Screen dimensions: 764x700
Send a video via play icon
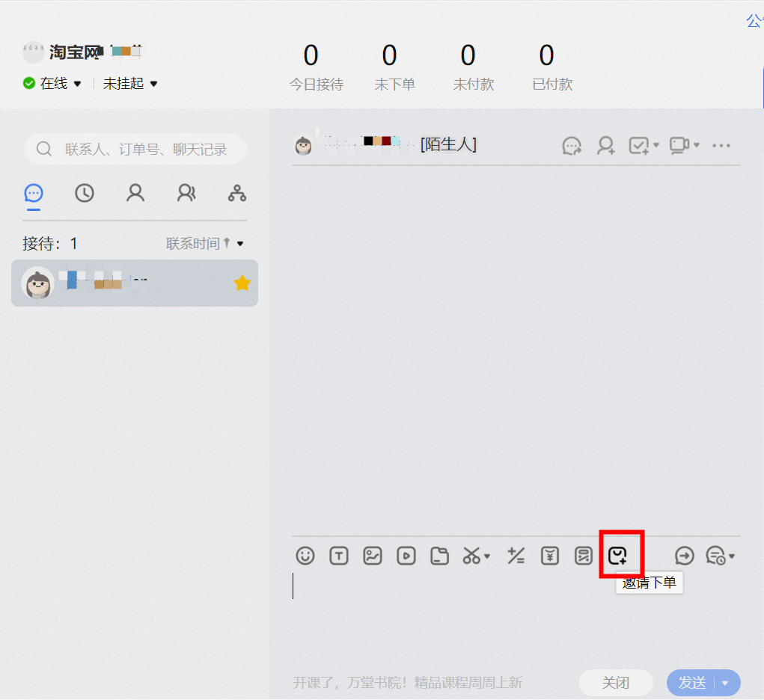(x=406, y=556)
